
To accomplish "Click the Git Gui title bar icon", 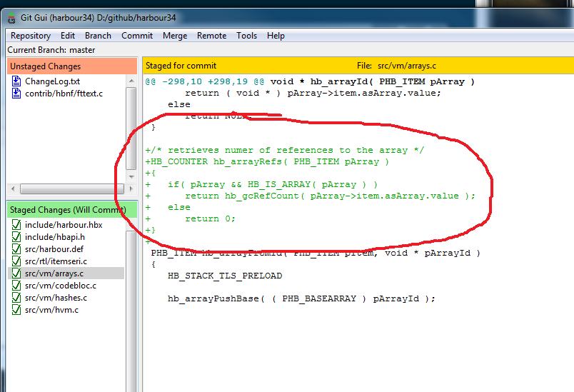I will [11, 17].
